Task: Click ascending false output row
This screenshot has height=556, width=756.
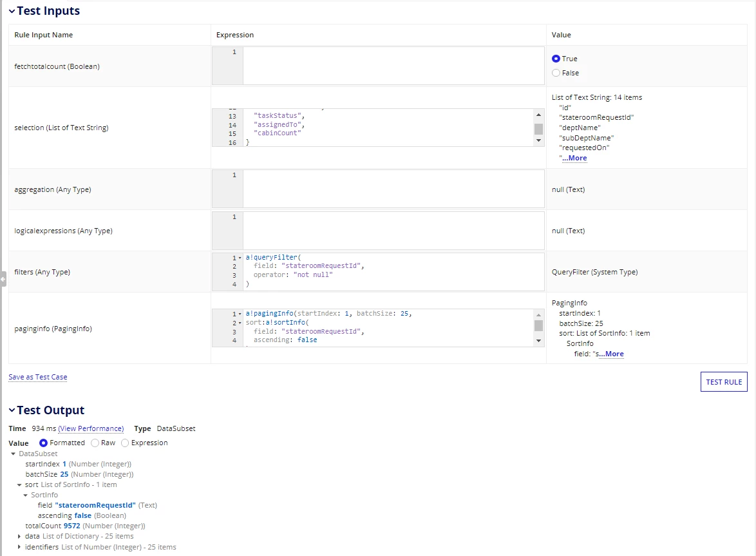Action: coord(82,515)
